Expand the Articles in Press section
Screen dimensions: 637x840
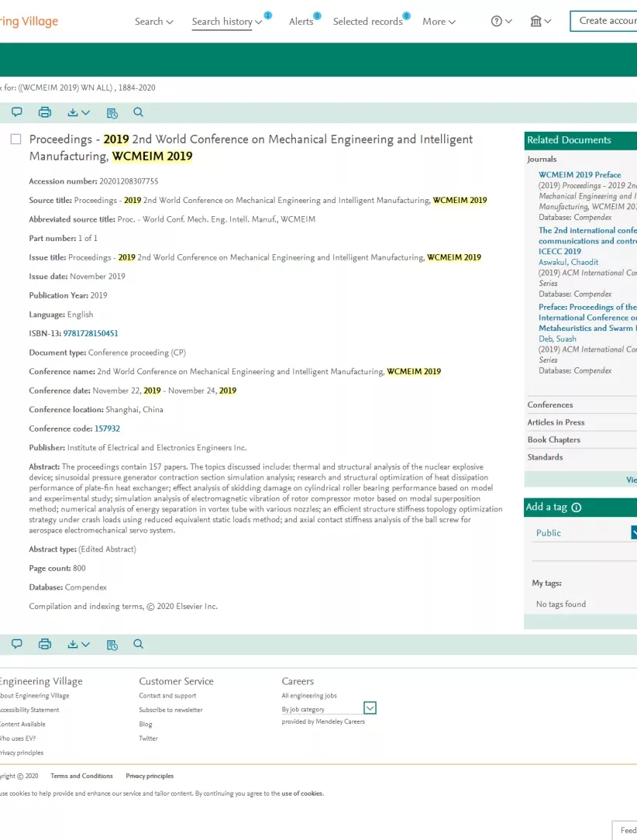[556, 422]
